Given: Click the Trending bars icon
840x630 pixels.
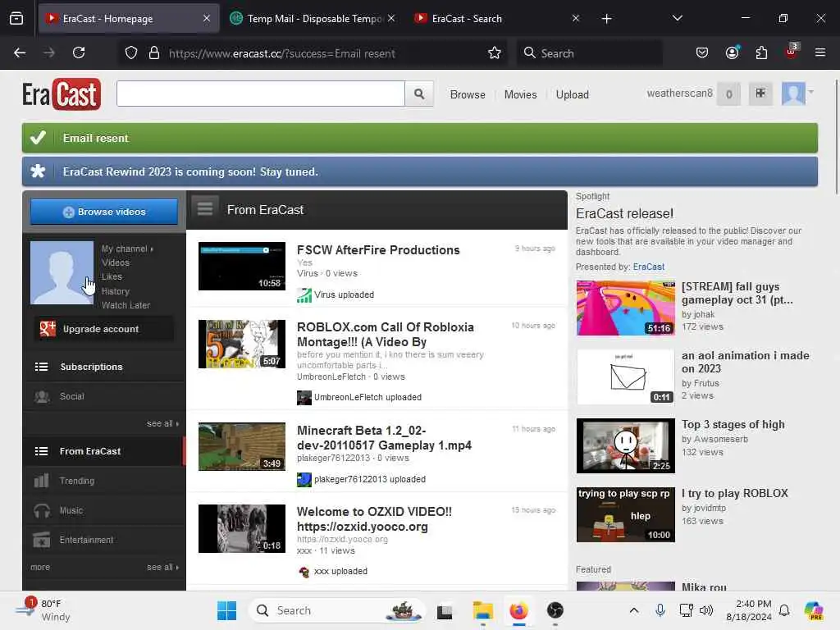Looking at the screenshot, I should [41, 481].
